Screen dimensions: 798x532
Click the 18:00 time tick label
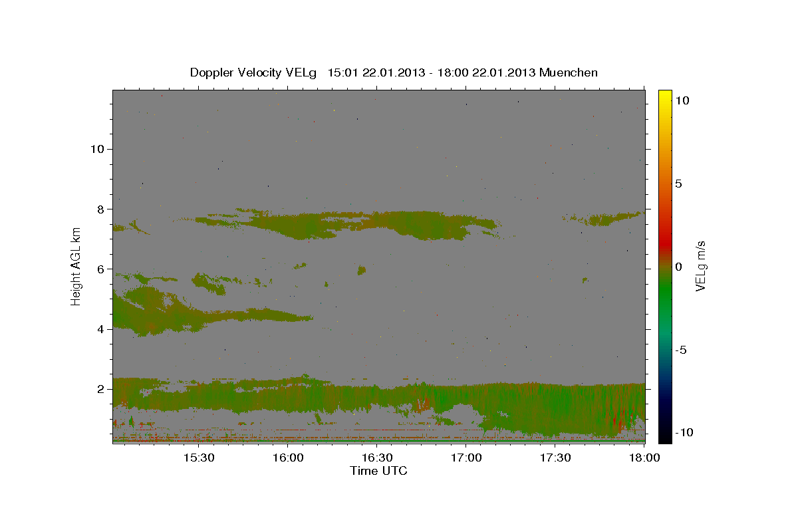tap(645, 458)
